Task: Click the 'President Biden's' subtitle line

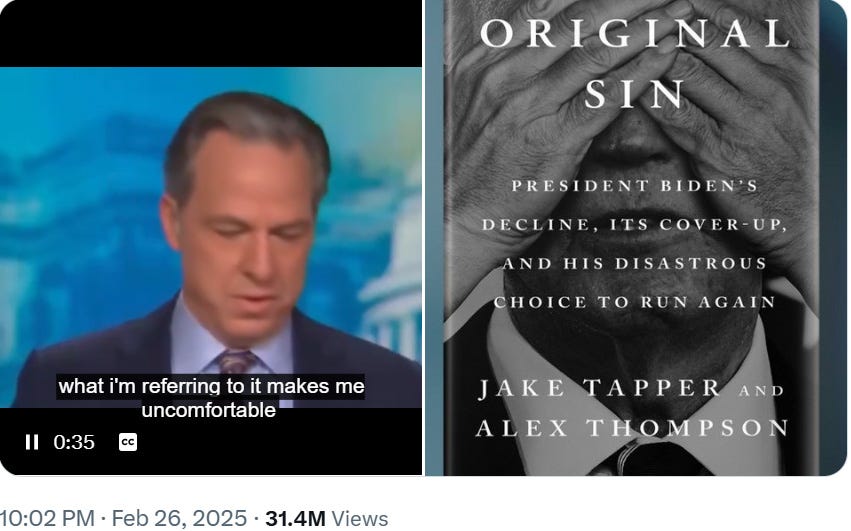Action: 635,186
